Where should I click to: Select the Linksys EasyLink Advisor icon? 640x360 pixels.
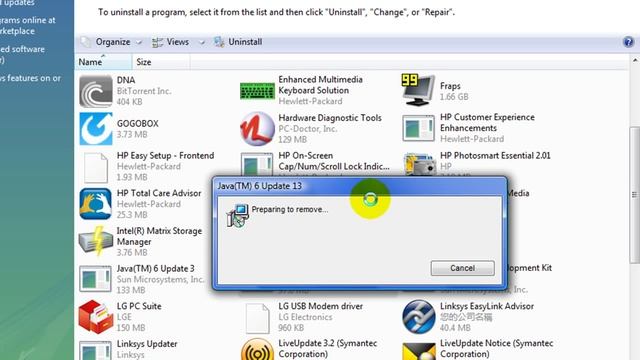(x=418, y=317)
